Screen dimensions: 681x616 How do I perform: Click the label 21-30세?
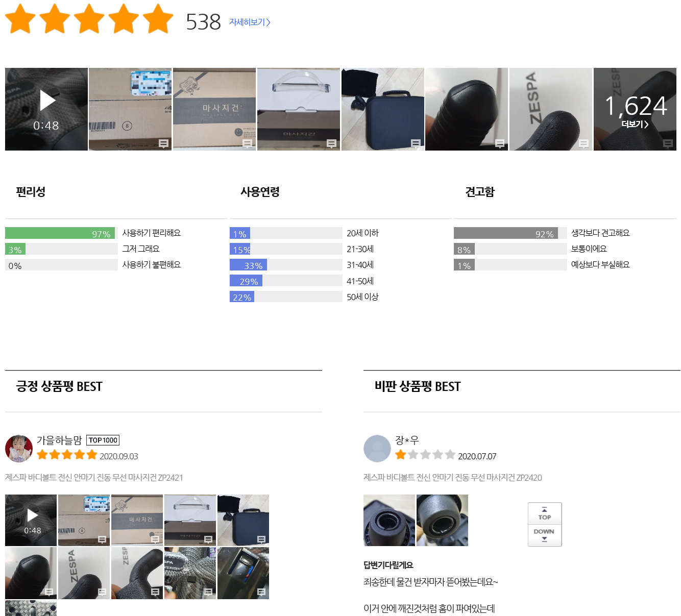pos(360,249)
